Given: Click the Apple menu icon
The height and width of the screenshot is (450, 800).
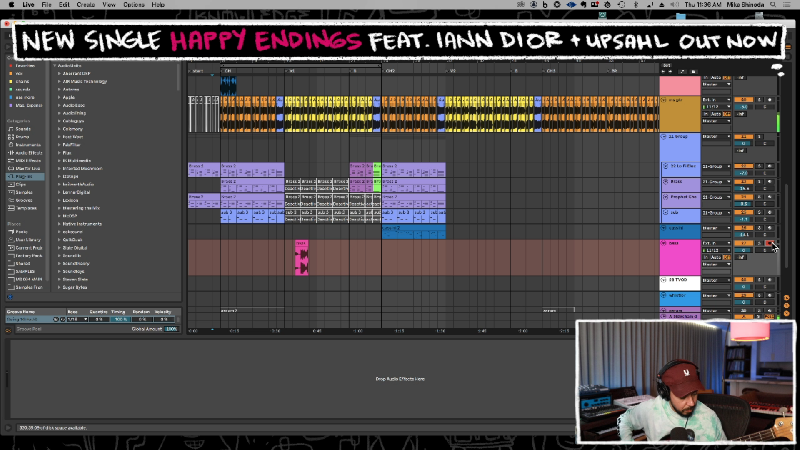Looking at the screenshot, I should pyautogui.click(x=8, y=5).
